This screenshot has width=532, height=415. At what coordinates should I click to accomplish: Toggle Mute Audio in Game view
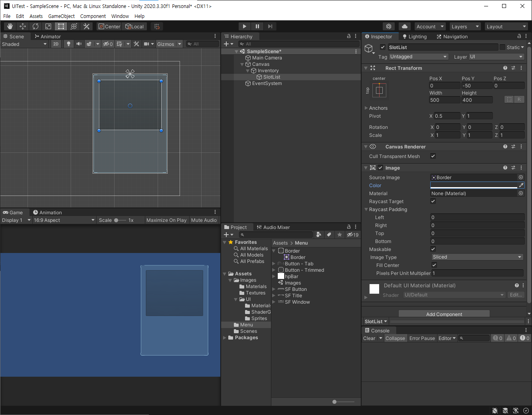pyautogui.click(x=204, y=220)
